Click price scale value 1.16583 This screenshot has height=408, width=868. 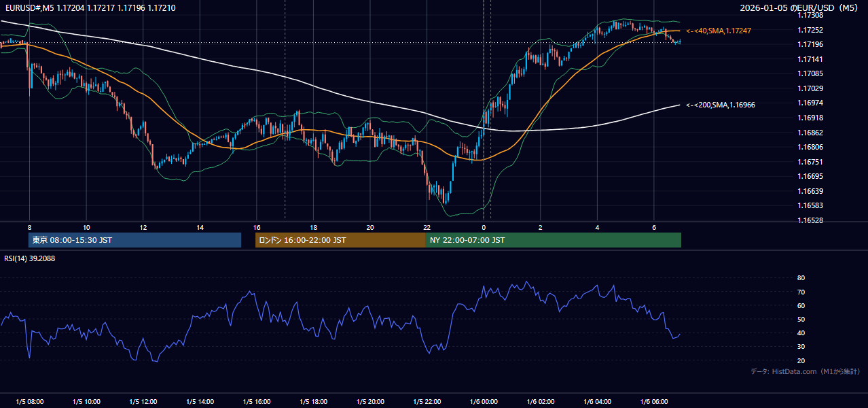810,205
